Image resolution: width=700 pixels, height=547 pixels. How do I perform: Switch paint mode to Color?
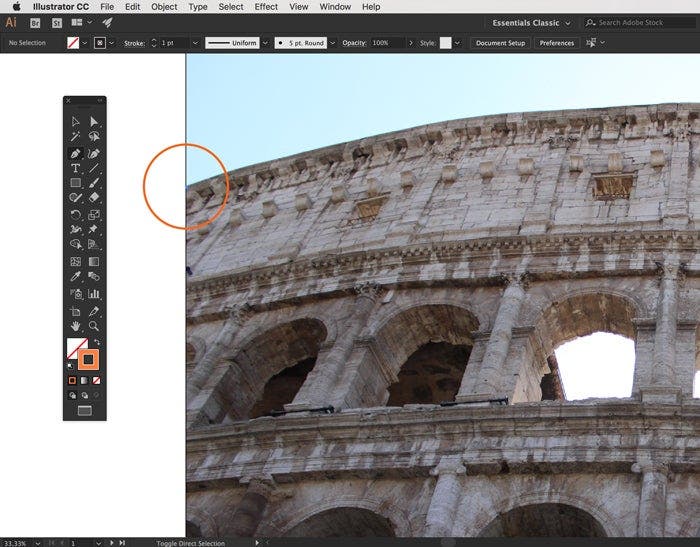point(72,380)
